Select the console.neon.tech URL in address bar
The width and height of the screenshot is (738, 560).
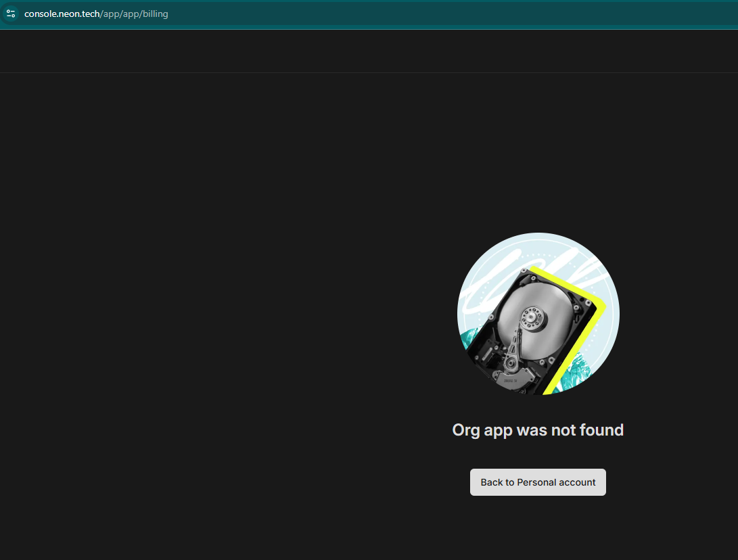tap(96, 14)
